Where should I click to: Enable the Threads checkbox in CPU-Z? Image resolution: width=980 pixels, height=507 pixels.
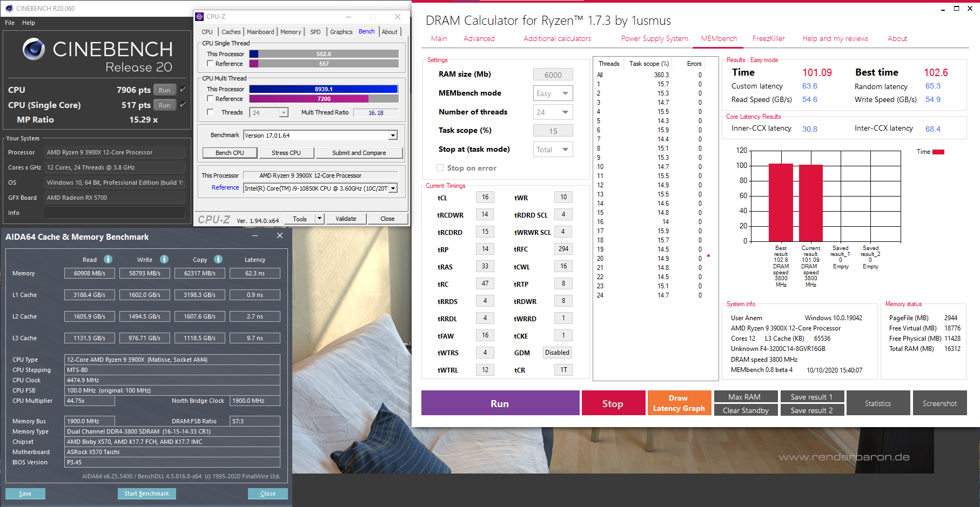click(210, 112)
